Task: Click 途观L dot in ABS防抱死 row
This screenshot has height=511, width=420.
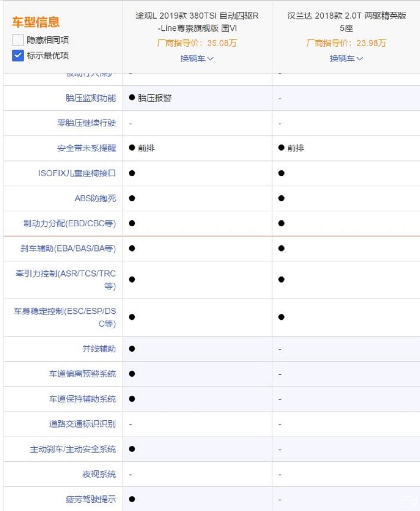Action: [132, 198]
